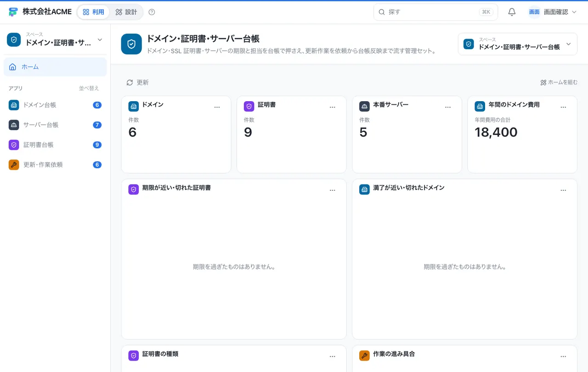The image size is (588, 372).
Task: Click the 株式会社ACME logo icon
Action: point(13,12)
